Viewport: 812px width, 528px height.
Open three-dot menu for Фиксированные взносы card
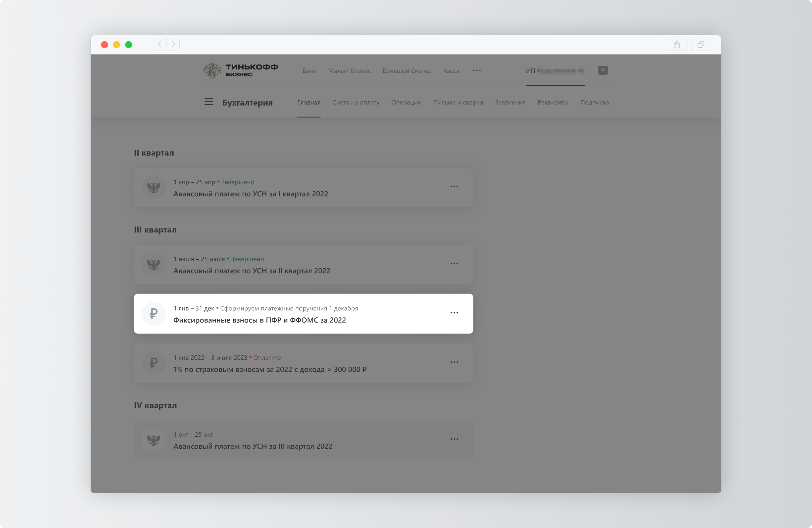click(454, 313)
